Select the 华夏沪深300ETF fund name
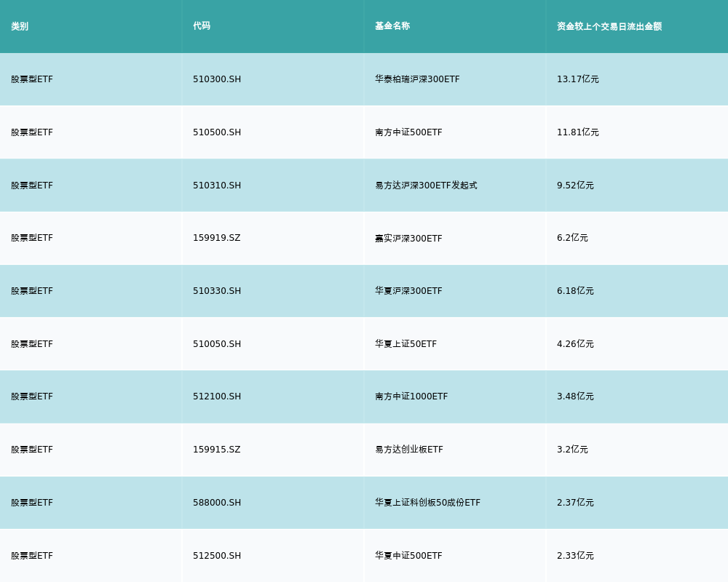Image resolution: width=728 pixels, height=582 pixels. point(408,291)
